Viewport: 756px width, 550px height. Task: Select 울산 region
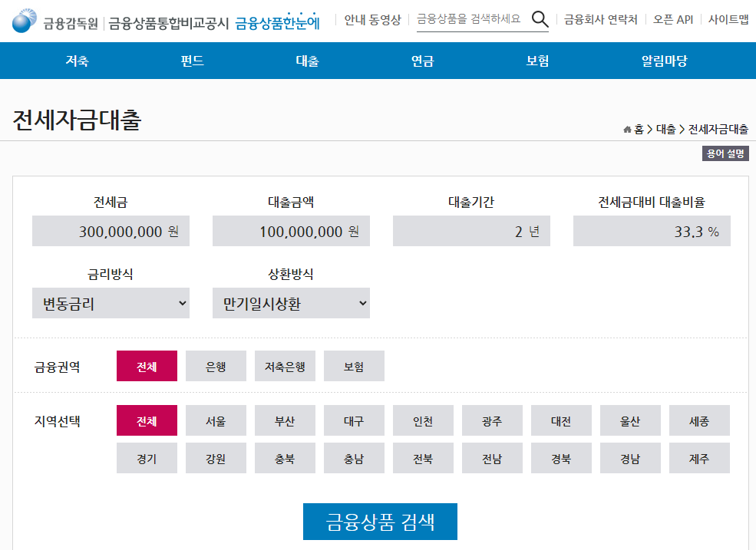pos(630,420)
